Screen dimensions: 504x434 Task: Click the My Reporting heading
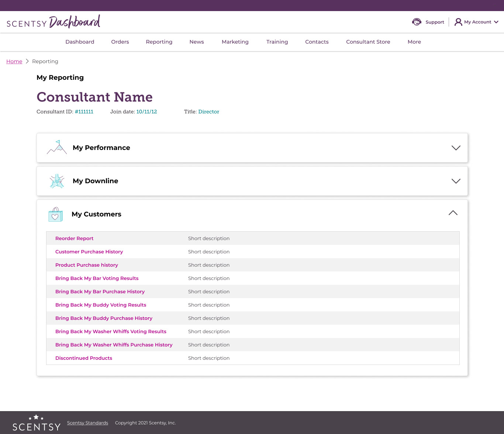point(60,78)
